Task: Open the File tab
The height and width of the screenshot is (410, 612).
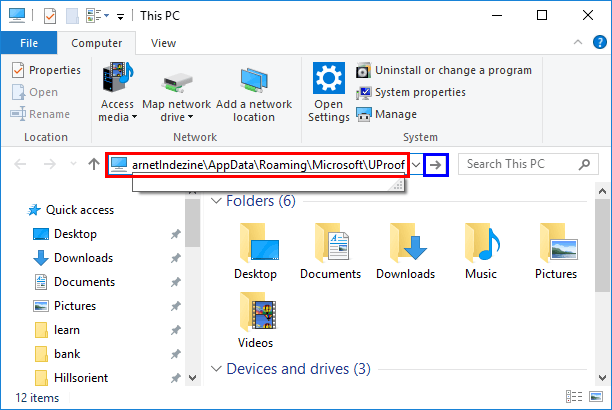Action: click(x=29, y=43)
